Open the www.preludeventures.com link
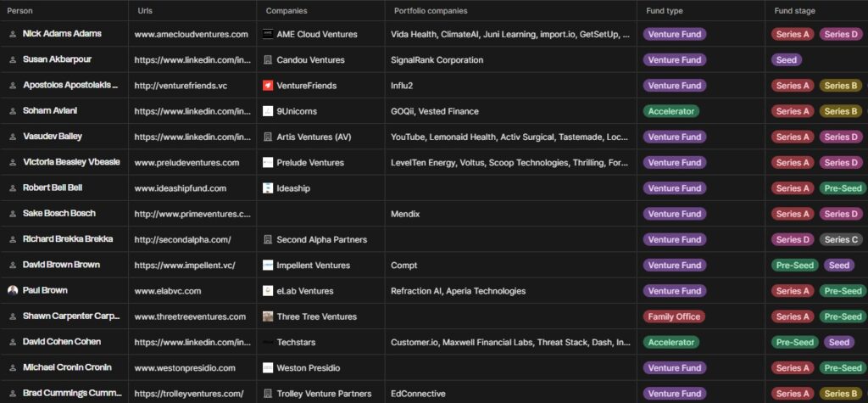Screen dimensions: 868x403 point(186,162)
